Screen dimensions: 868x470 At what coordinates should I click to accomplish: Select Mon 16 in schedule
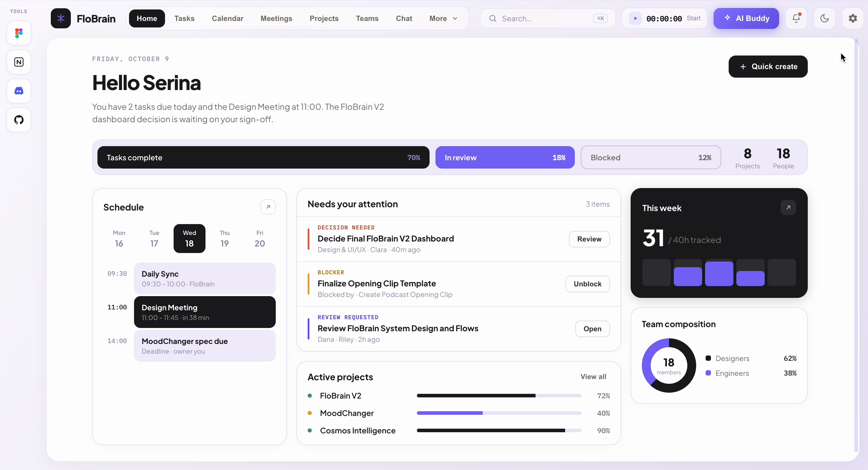(x=119, y=239)
